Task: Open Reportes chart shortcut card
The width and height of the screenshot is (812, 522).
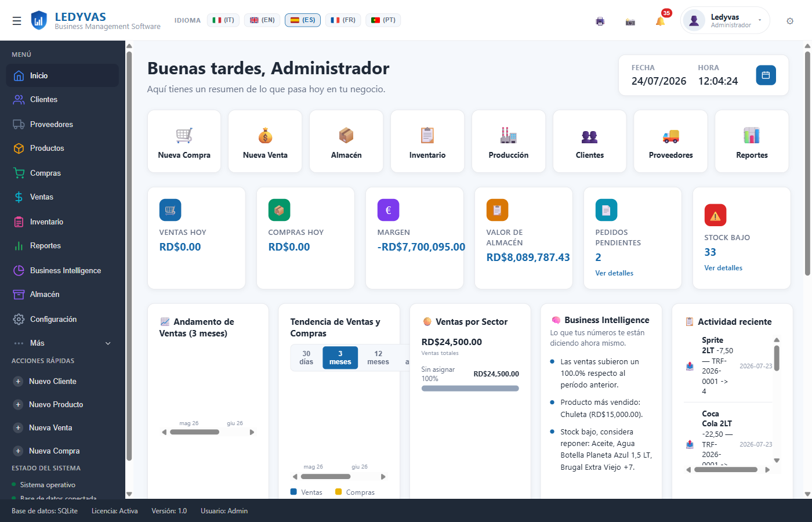Action: [752, 142]
